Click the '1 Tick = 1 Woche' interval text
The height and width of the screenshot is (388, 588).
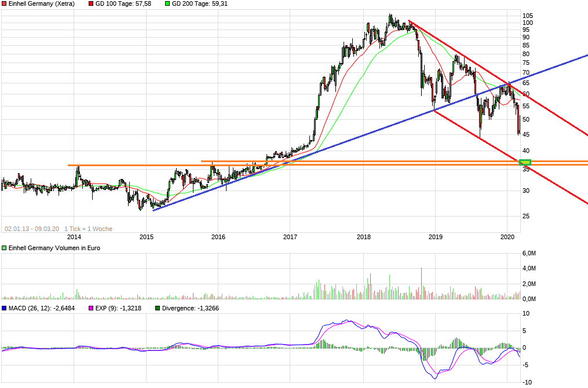click(x=88, y=229)
